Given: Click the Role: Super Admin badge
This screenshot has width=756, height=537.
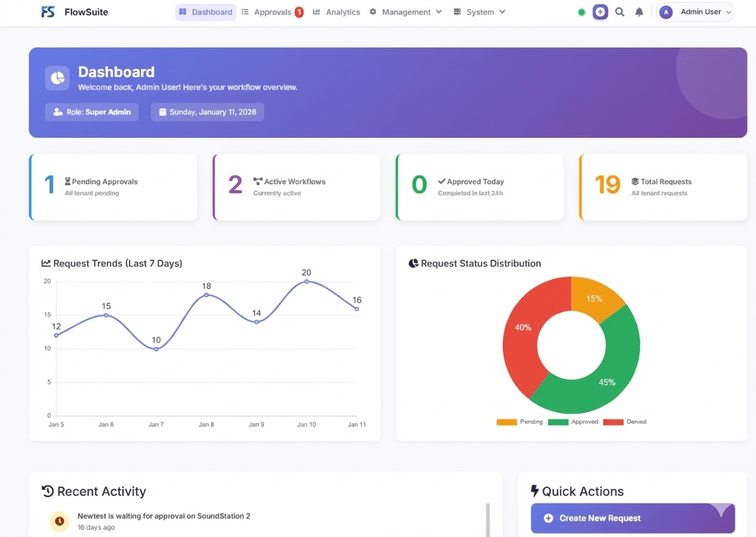Looking at the screenshot, I should pyautogui.click(x=91, y=112).
